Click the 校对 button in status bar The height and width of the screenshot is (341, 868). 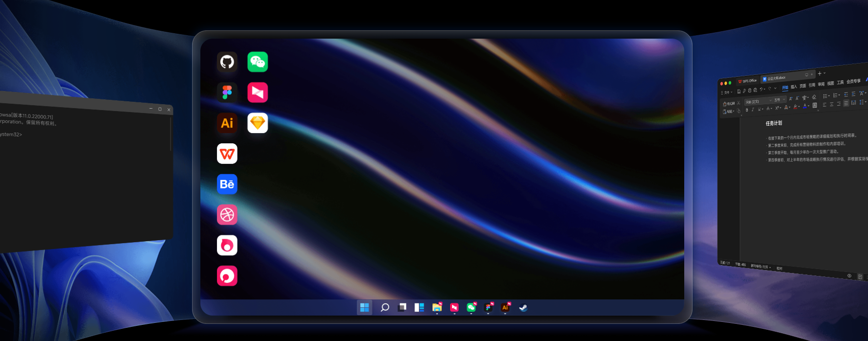[779, 269]
